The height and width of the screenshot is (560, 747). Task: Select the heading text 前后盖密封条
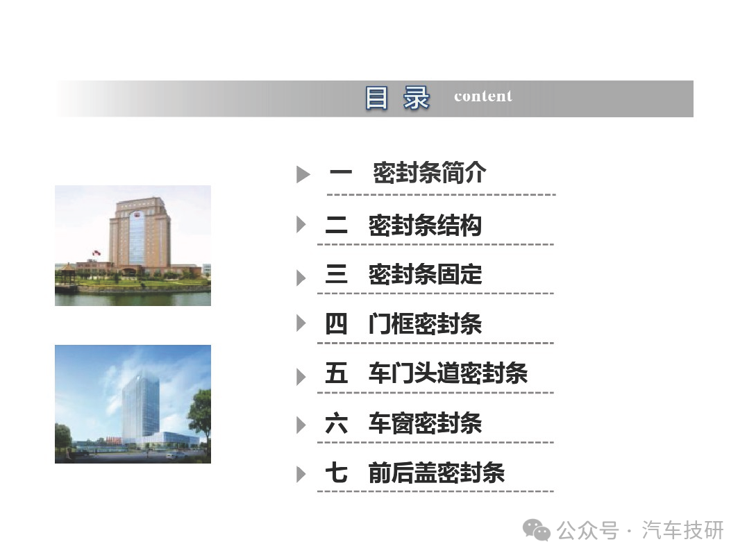[x=437, y=473]
